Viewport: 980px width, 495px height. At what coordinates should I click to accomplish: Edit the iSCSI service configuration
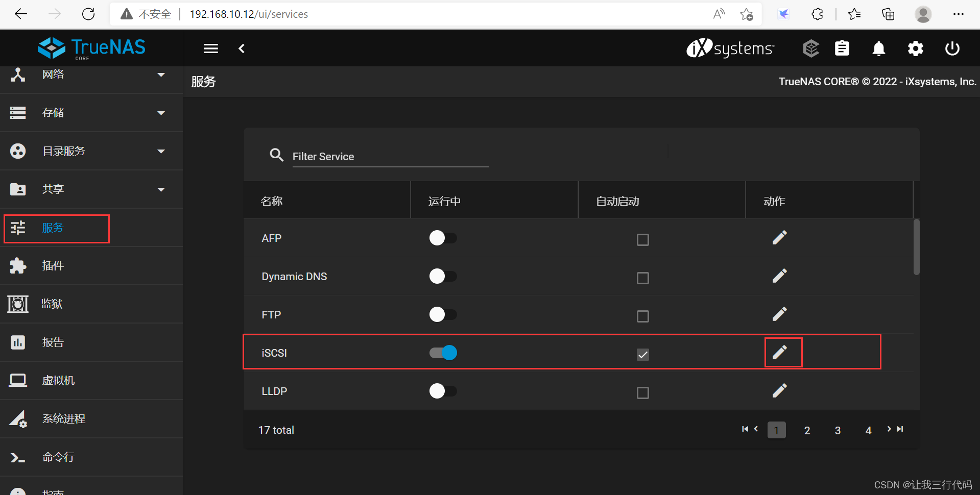pyautogui.click(x=779, y=353)
